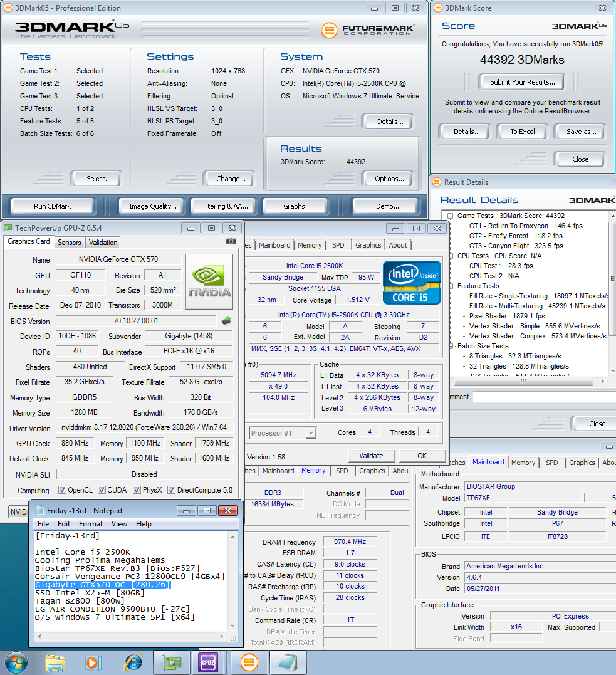Open the Format menu in Notepad
616x675 pixels.
coord(90,524)
